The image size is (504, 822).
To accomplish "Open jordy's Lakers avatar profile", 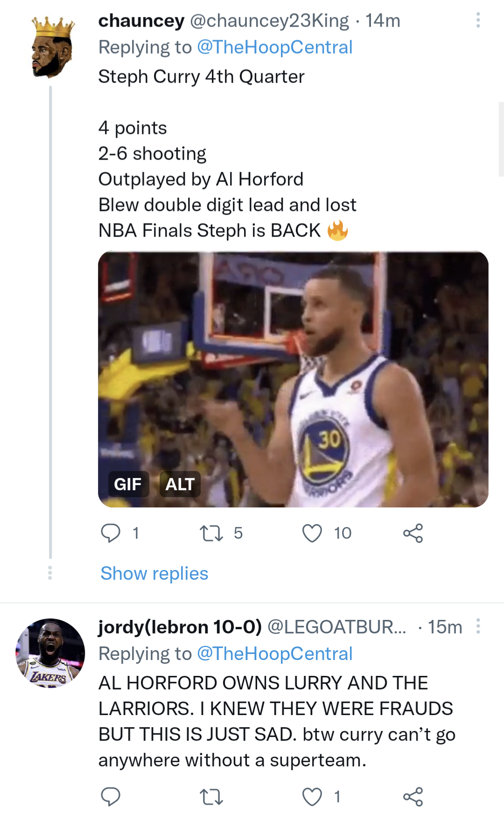I will [x=50, y=653].
